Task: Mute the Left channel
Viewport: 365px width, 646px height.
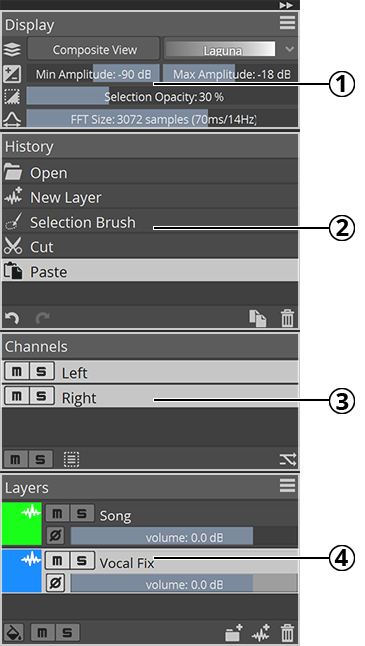Action: tap(16, 372)
